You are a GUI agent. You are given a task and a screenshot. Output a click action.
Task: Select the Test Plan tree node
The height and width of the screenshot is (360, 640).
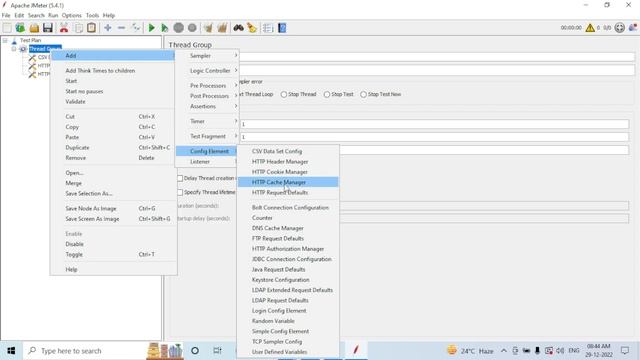pyautogui.click(x=30, y=40)
